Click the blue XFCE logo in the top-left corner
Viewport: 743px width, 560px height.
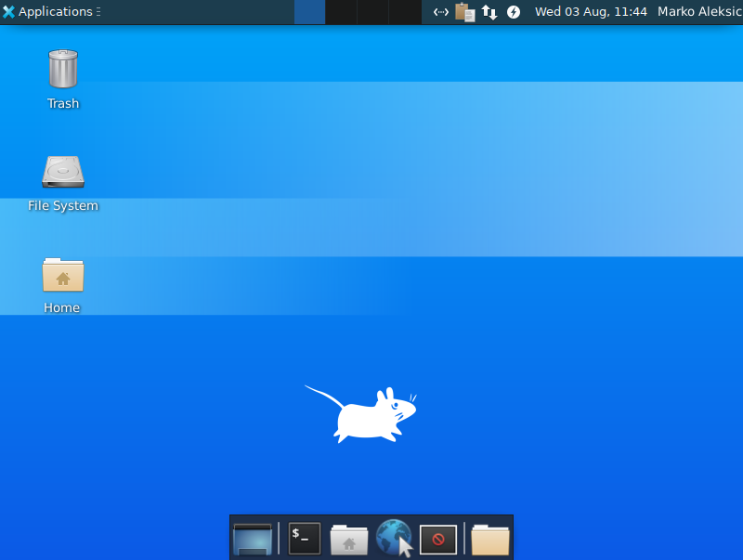[x=9, y=12]
